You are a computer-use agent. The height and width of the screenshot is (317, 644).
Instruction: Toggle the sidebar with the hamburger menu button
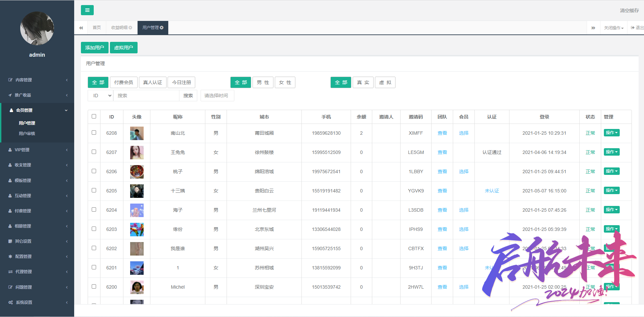(x=87, y=10)
